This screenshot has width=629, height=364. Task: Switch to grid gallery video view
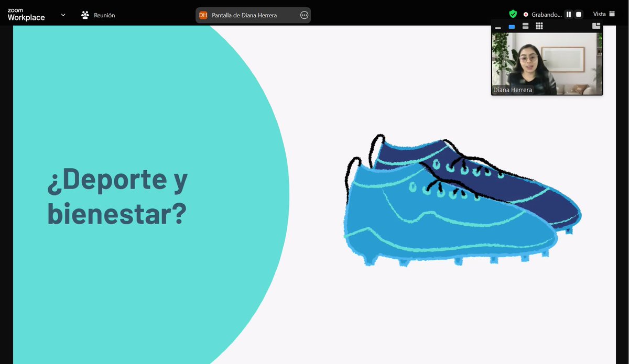click(539, 26)
